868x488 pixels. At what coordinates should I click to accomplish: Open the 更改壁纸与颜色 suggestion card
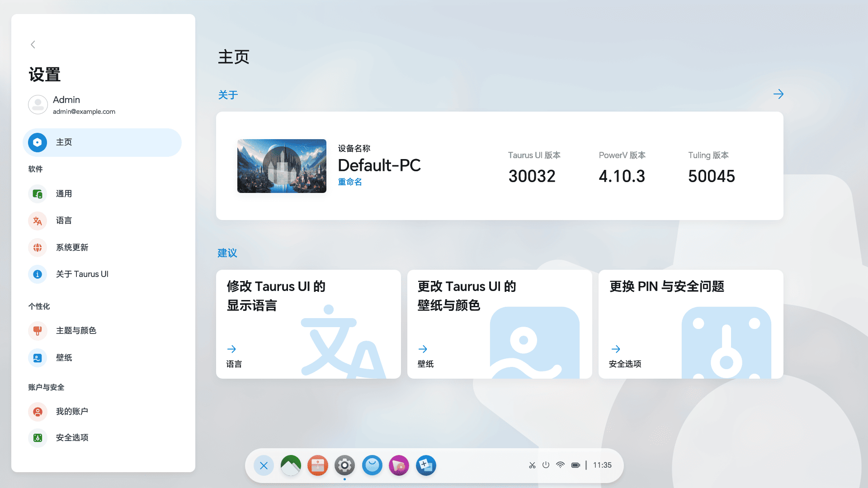[x=499, y=324]
